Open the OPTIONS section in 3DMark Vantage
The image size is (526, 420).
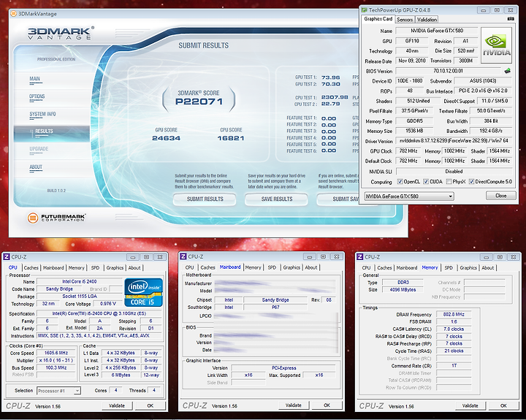[37, 96]
